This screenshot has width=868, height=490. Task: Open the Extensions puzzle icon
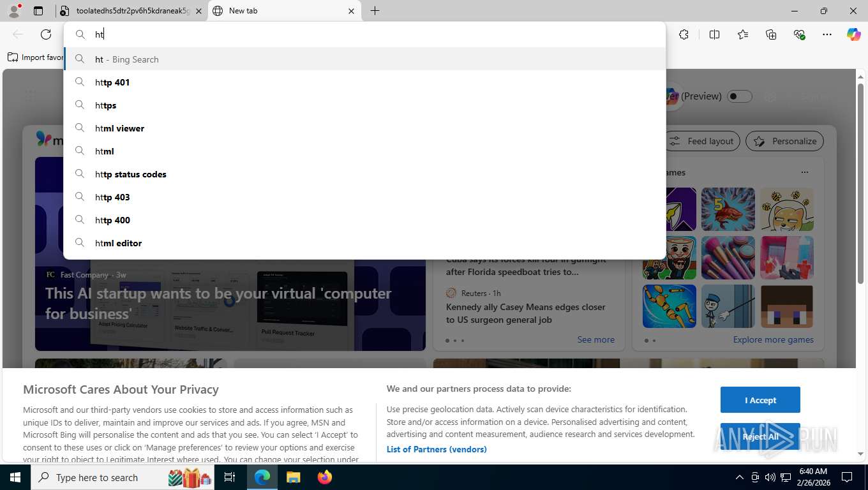684,34
